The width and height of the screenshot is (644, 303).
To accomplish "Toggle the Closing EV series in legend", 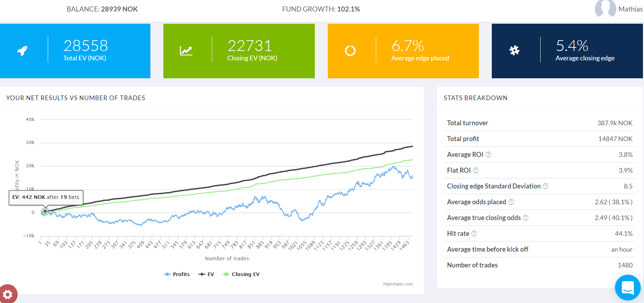I will pos(242,274).
